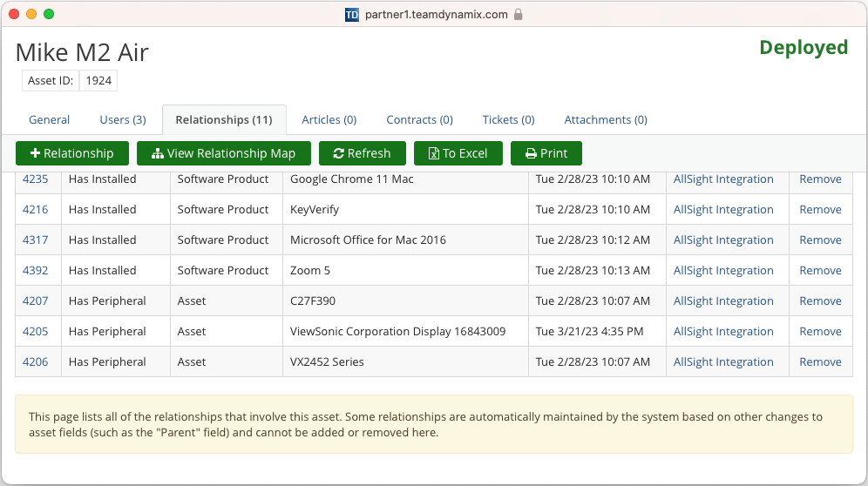Screen dimensions: 868x486
Task: Open AllSight Integration link in Microsoft Office row
Action: click(x=723, y=240)
